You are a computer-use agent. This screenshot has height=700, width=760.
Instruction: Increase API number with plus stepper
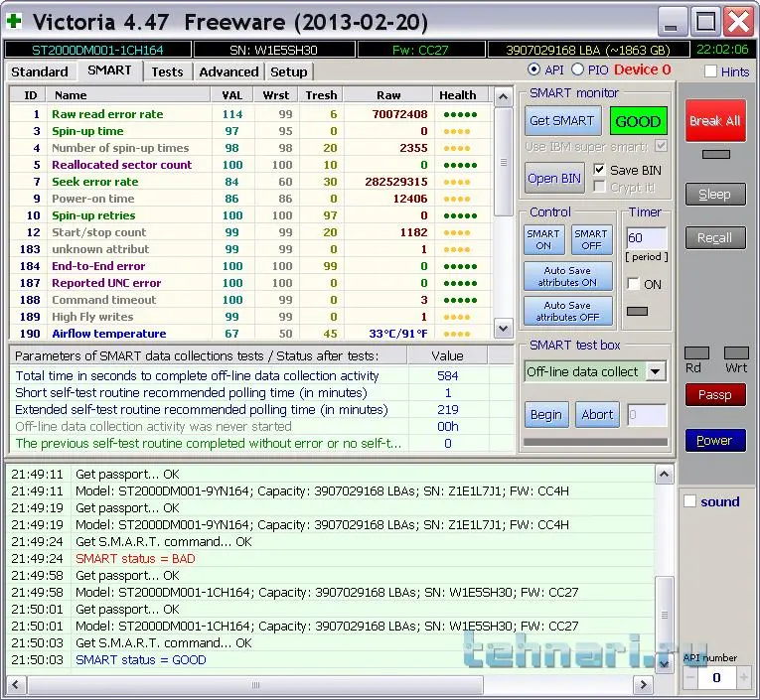pos(743,677)
